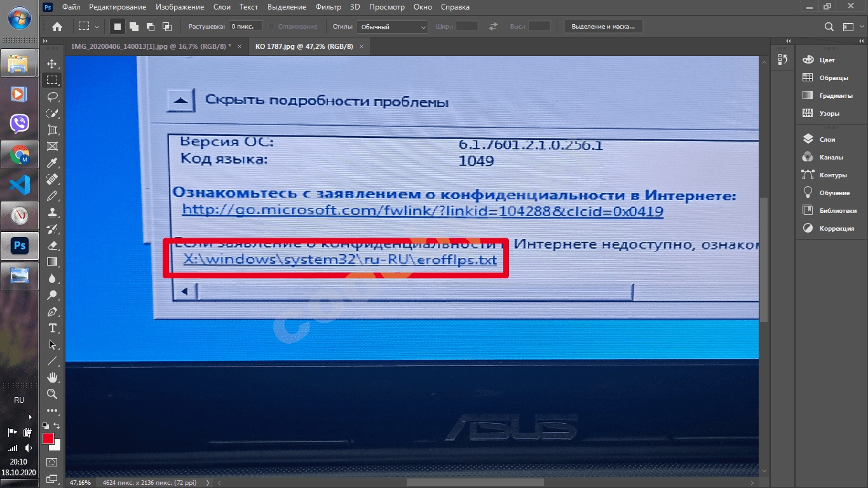Open the three-dots Edit Toolbar menu
Viewport: 868px width, 488px height.
click(53, 410)
